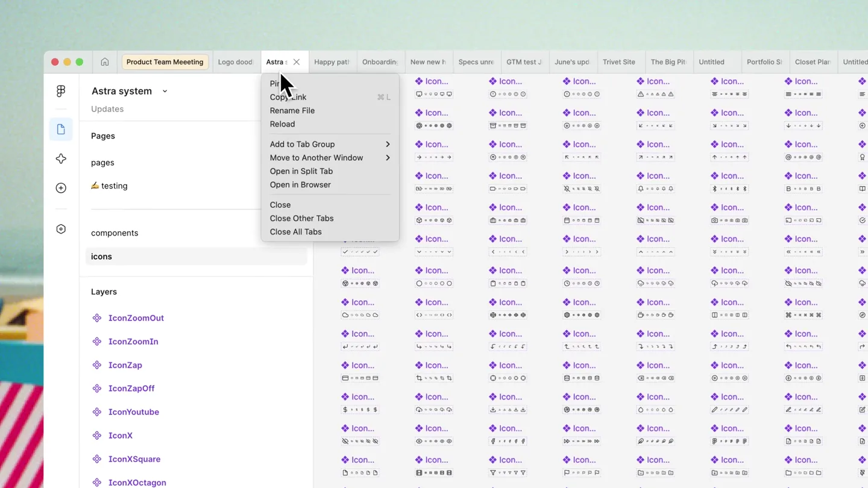This screenshot has width=868, height=488.
Task: Select the components page
Action: click(x=115, y=233)
